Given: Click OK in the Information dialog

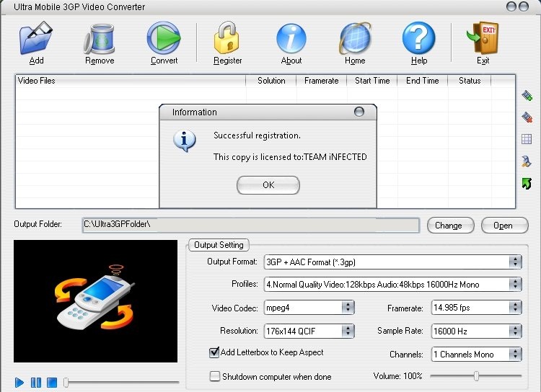Looking at the screenshot, I should coord(268,185).
